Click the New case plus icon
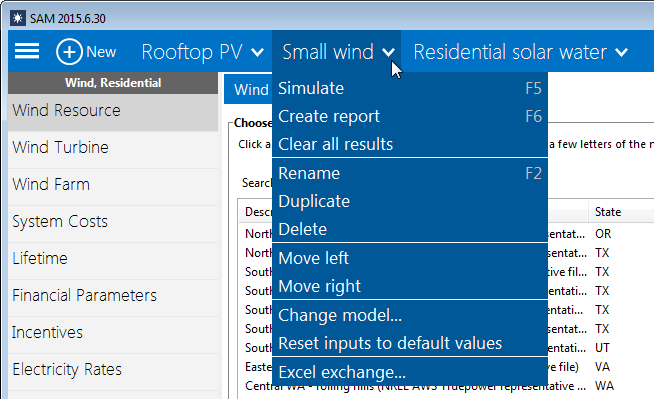654x399 pixels. tap(69, 52)
